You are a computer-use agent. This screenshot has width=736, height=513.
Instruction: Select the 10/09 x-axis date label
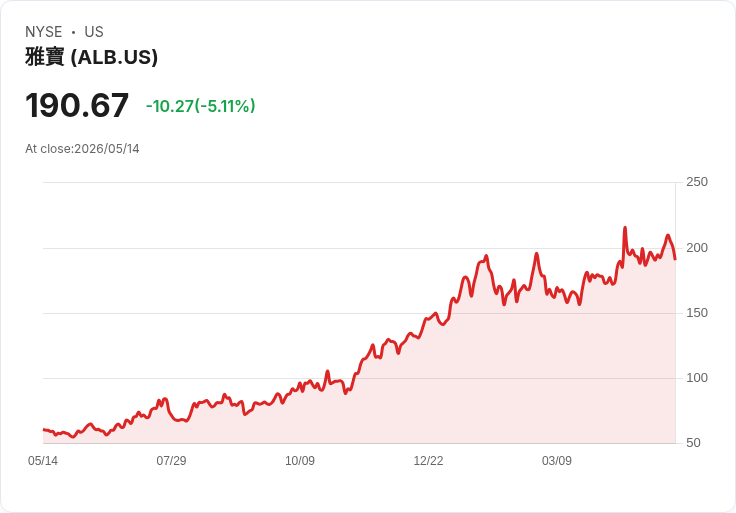[300, 460]
